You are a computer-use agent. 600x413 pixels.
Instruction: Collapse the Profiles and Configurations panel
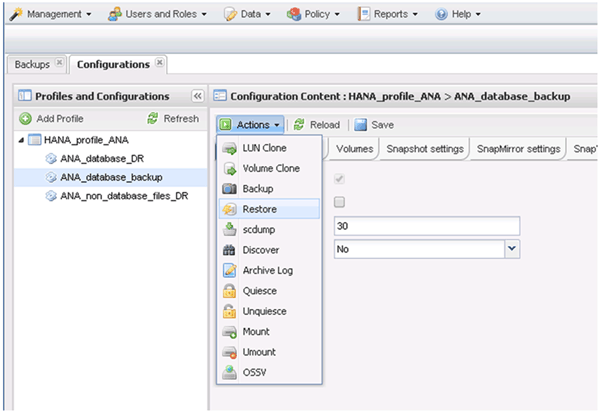[x=197, y=96]
